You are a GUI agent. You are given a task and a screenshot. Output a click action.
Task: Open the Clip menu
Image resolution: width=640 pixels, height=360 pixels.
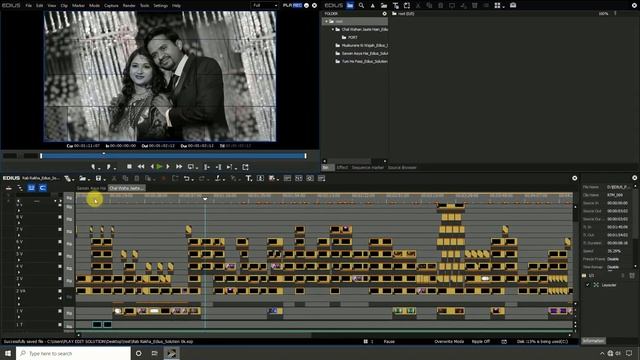(x=64, y=6)
